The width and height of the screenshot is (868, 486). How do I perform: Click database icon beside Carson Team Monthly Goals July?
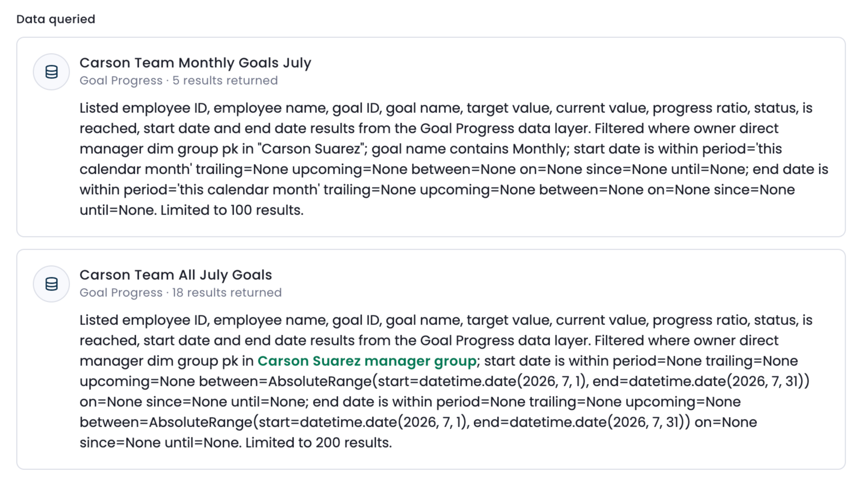(52, 72)
